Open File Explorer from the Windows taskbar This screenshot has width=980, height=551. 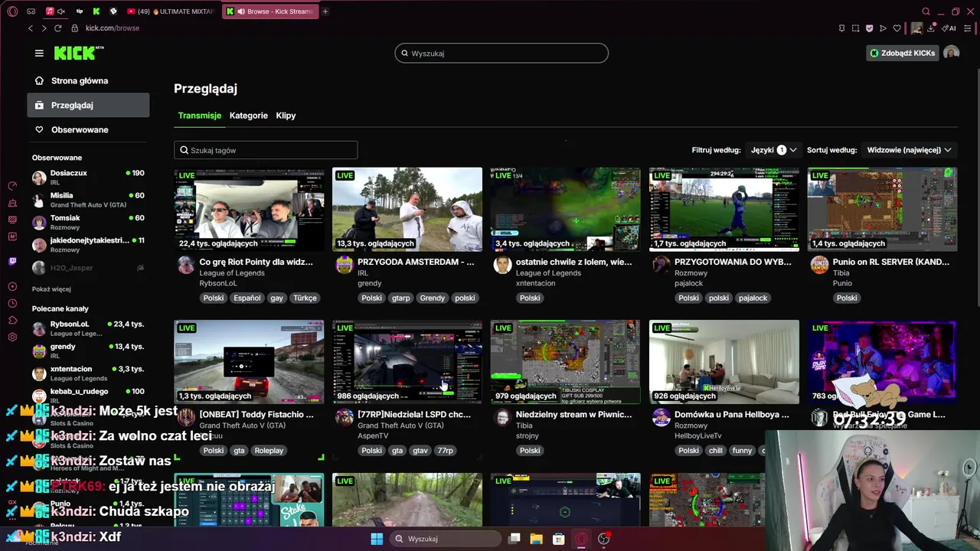pyautogui.click(x=537, y=539)
